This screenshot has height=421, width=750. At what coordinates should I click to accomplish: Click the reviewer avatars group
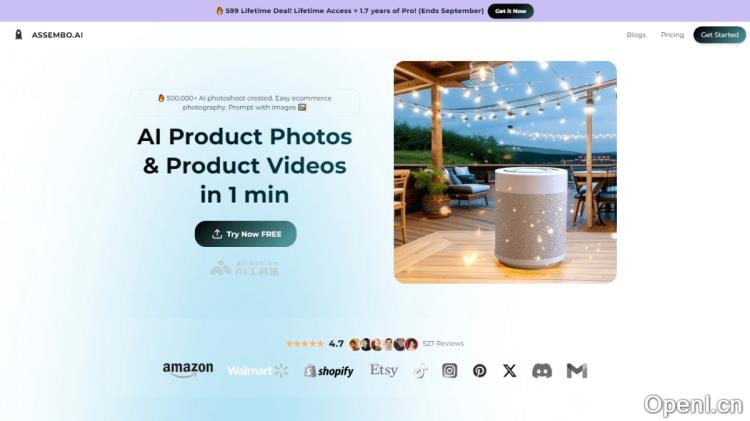pyautogui.click(x=384, y=344)
